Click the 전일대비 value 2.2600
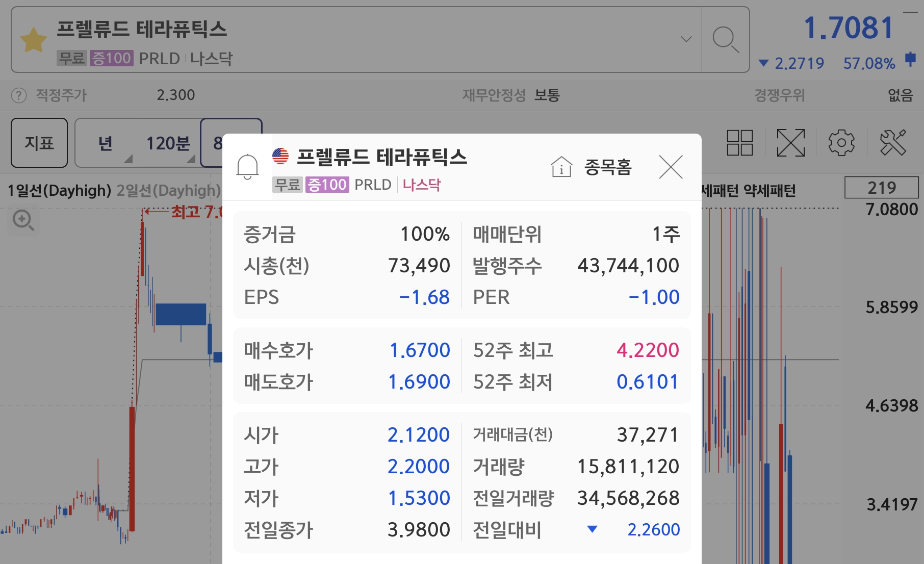The image size is (924, 564). [x=653, y=530]
